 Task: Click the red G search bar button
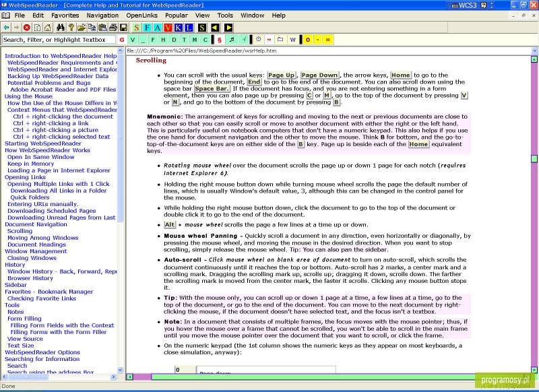[122, 40]
